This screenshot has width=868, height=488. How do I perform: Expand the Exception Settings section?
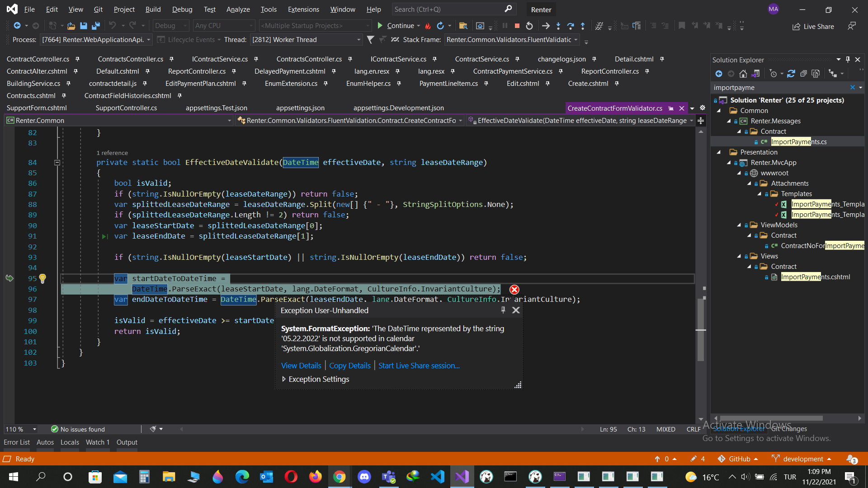tap(284, 379)
